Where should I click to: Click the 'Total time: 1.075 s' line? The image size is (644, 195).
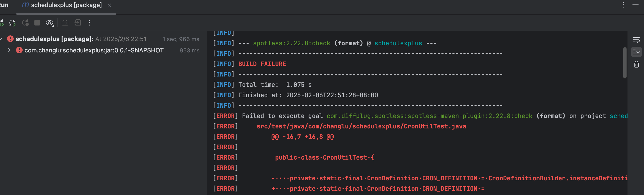pos(275,85)
